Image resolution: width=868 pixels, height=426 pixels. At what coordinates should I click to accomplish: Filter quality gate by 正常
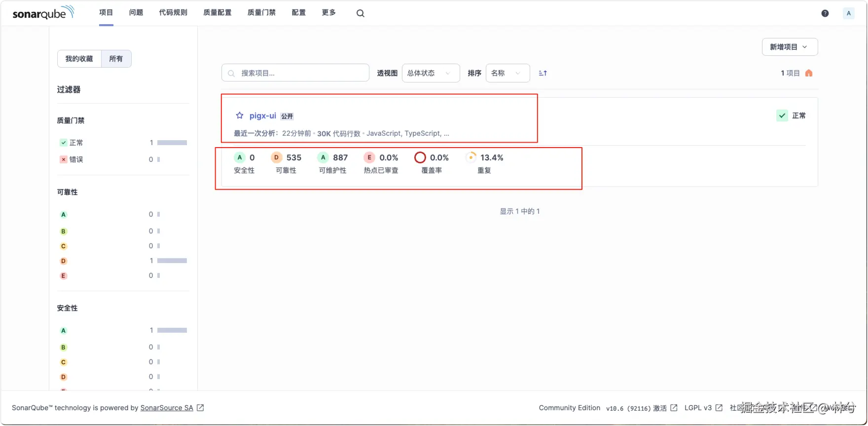(x=123, y=143)
